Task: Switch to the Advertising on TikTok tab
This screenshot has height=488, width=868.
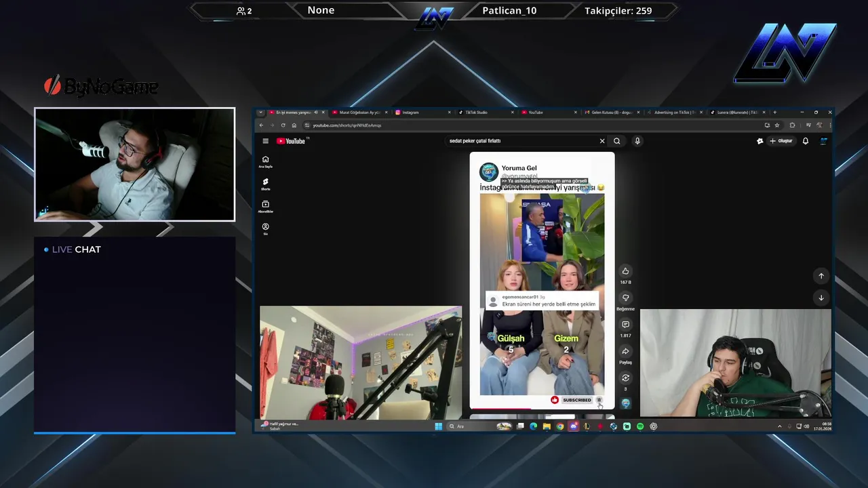Action: coord(674,113)
